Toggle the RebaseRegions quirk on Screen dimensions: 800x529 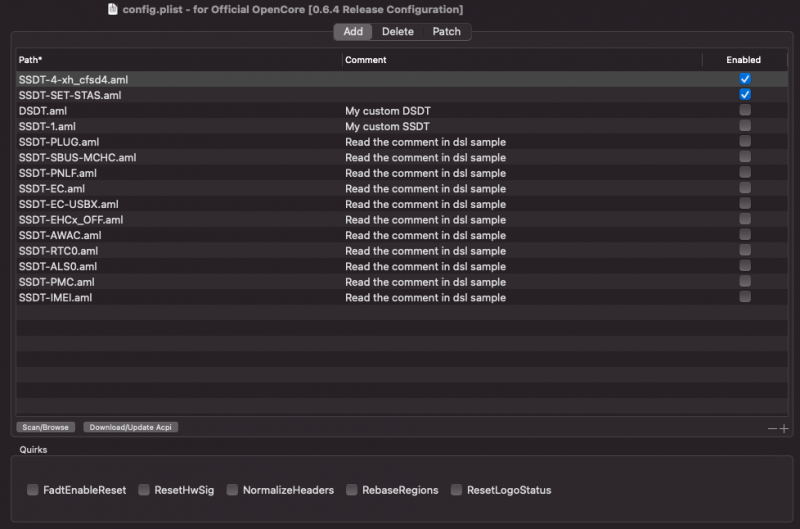(352, 490)
